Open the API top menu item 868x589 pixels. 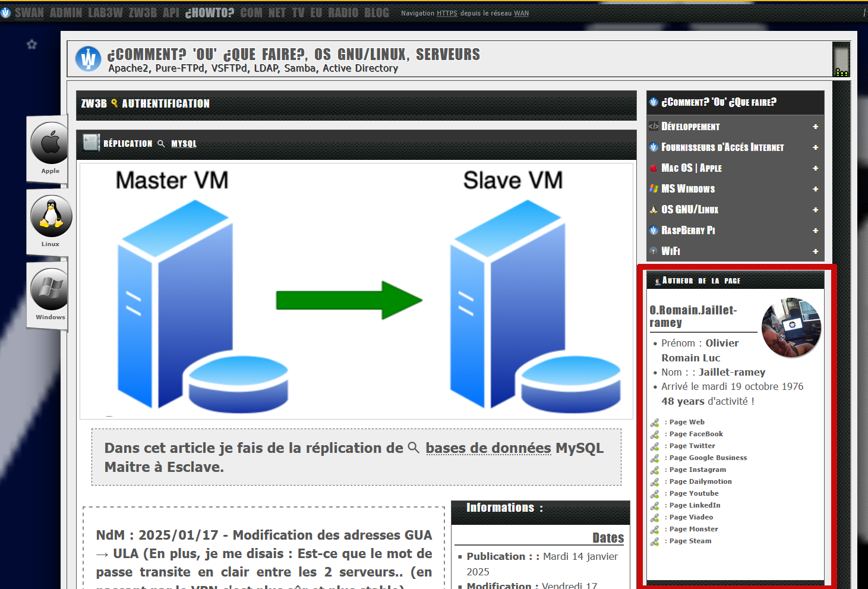[x=171, y=12]
